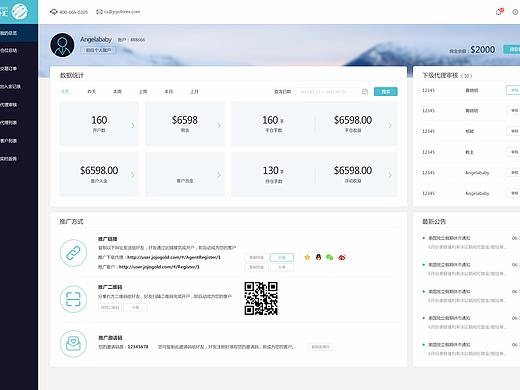The width and height of the screenshot is (520, 390).
Task: Click the Angelababy profile avatar
Action: [x=62, y=45]
